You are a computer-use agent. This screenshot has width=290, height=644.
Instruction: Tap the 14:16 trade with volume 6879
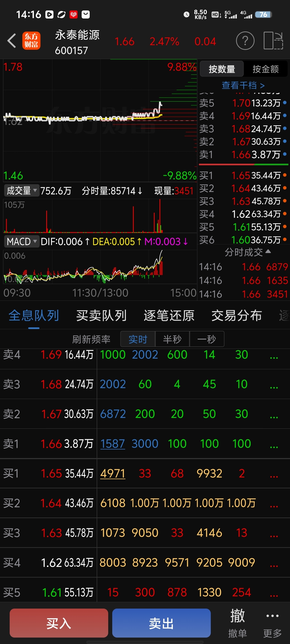[x=243, y=267]
